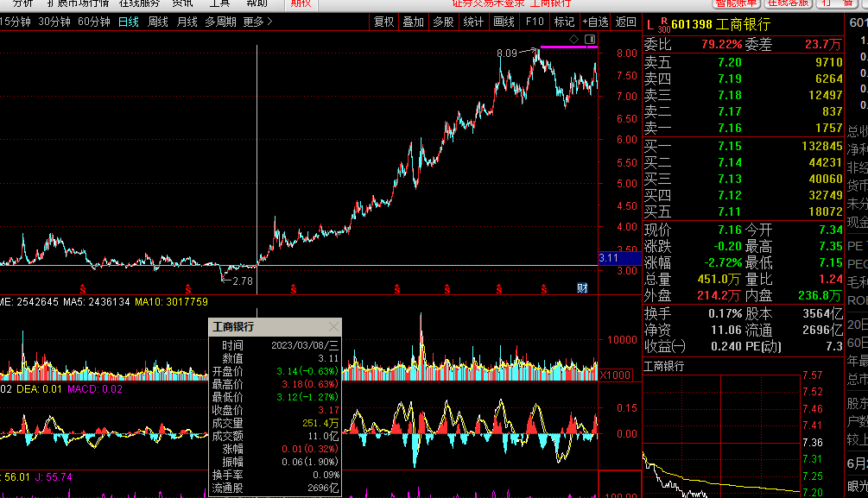868x498 pixels.
Task: Open the 期权 options button in the top bar
Action: [301, 3]
